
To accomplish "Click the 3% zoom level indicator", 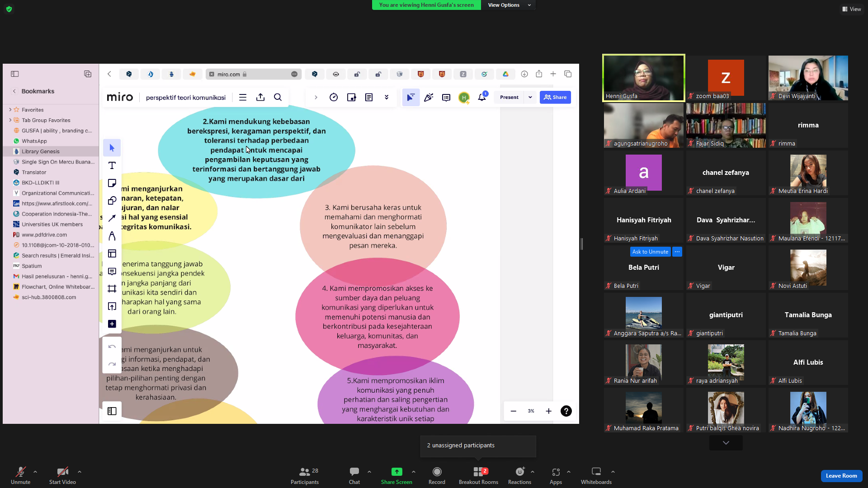I will tap(531, 411).
